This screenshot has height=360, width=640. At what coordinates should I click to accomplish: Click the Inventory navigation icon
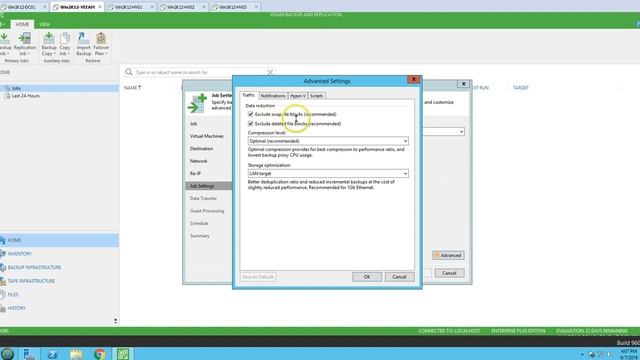(x=3, y=253)
